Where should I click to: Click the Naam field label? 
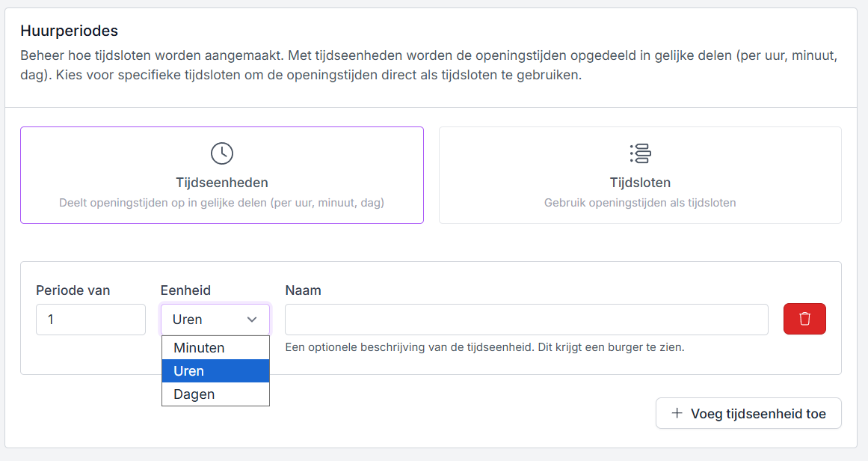[x=303, y=290]
